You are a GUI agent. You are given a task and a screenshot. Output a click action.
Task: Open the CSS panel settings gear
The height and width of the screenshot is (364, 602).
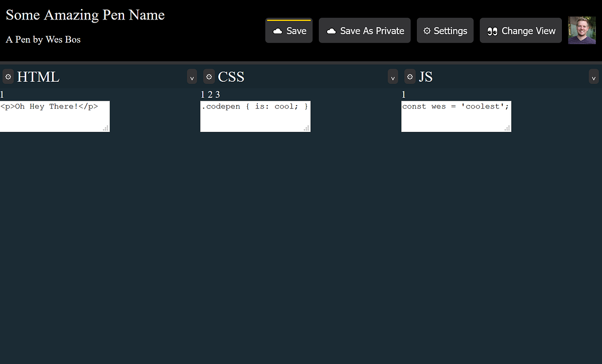tap(209, 76)
